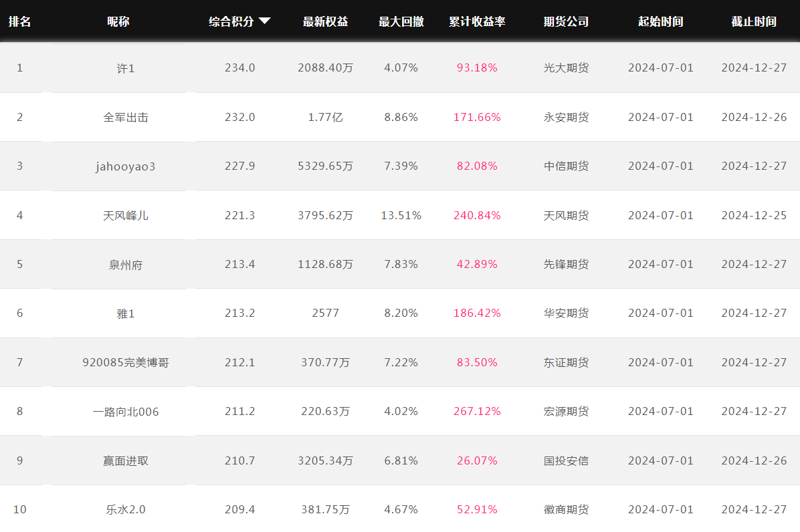This screenshot has width=800, height=532.
Task: Click the 期货公司 column header
Action: click(x=566, y=21)
